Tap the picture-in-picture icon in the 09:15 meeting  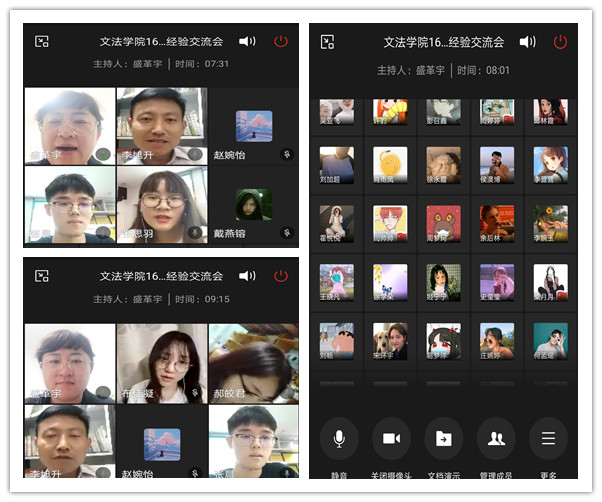(x=41, y=276)
